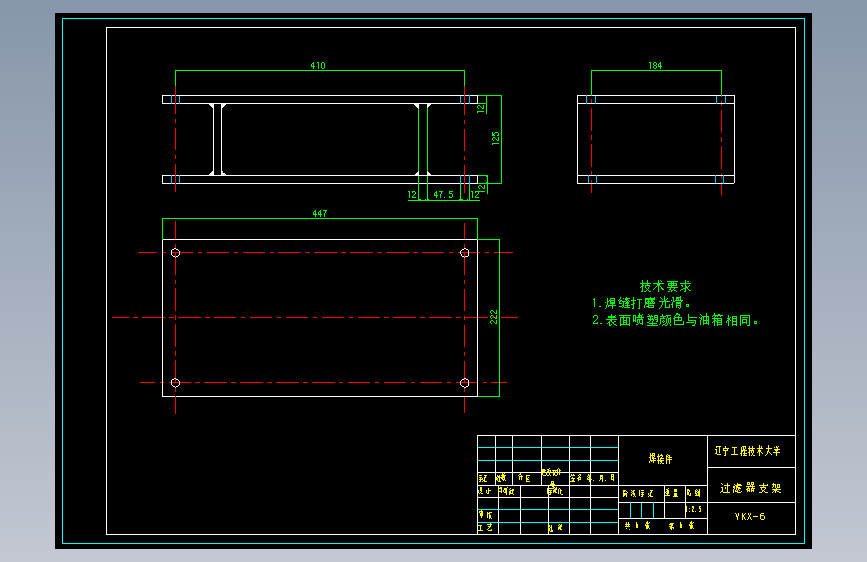Click the 222 plate width dimension
Image resolution: width=867 pixels, height=562 pixels.
click(x=494, y=317)
